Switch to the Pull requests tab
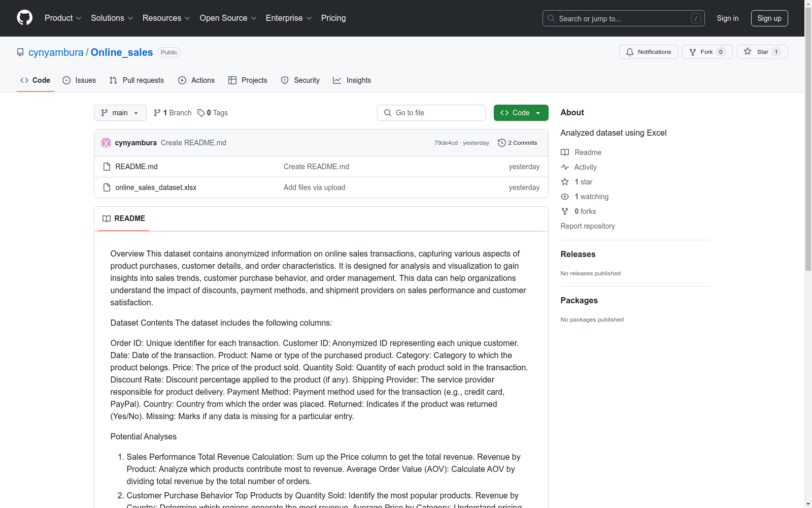812x508 pixels. click(x=137, y=80)
